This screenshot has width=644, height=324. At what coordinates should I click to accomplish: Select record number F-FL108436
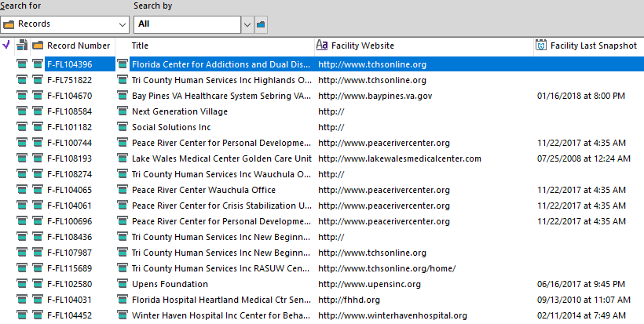pyautogui.click(x=69, y=237)
